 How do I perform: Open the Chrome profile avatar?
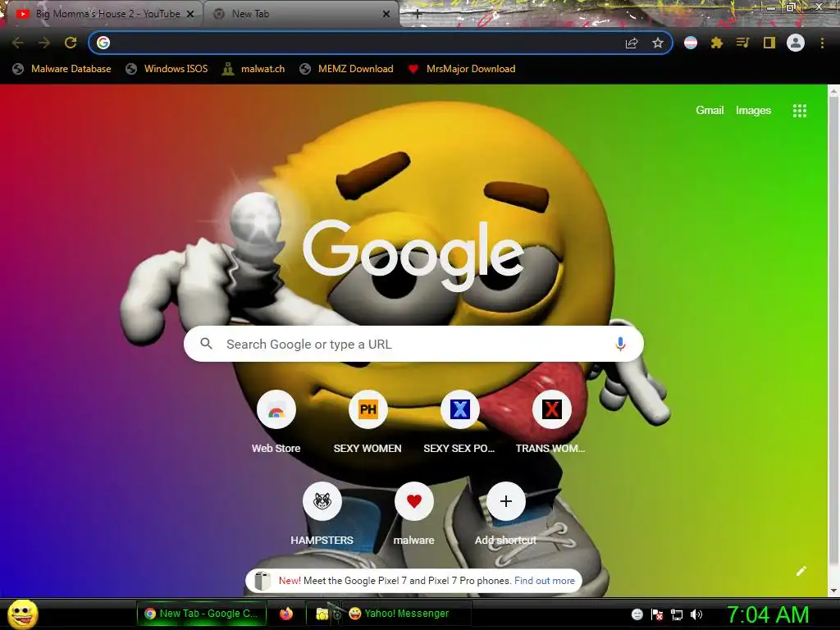(x=796, y=43)
